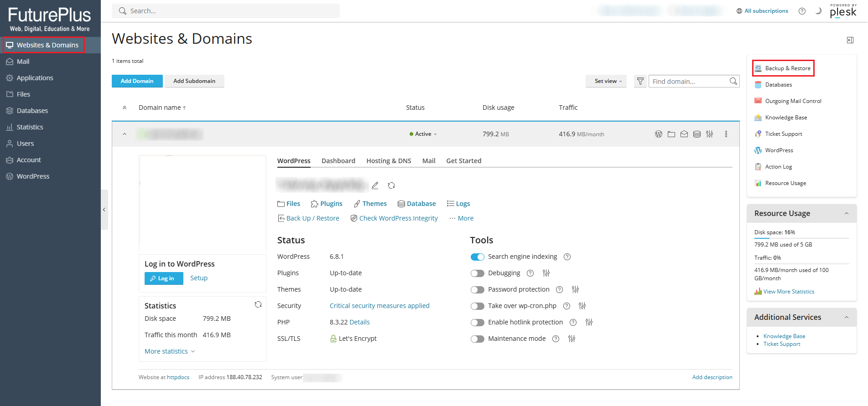Open WordPress icon in domain row
868x406 pixels.
pos(659,134)
